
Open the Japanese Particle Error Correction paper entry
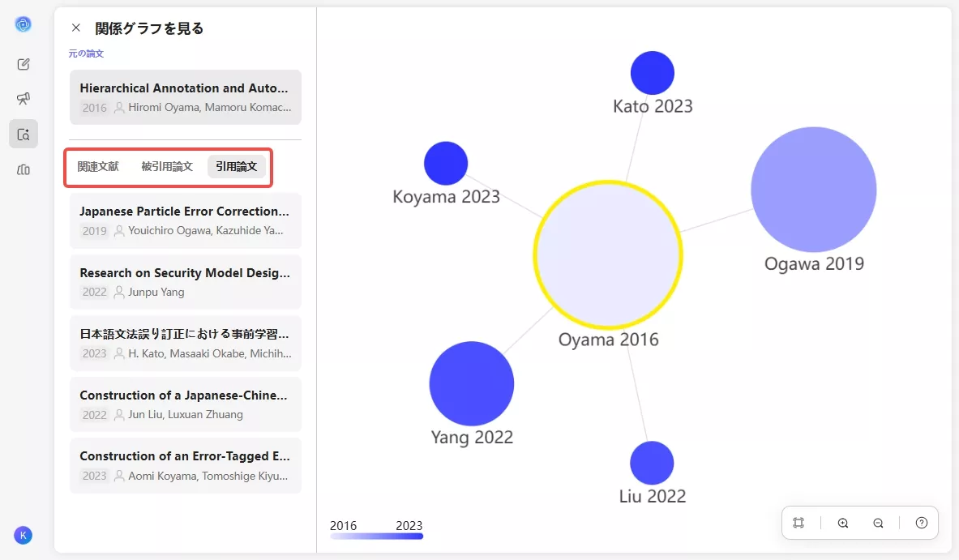tap(185, 220)
